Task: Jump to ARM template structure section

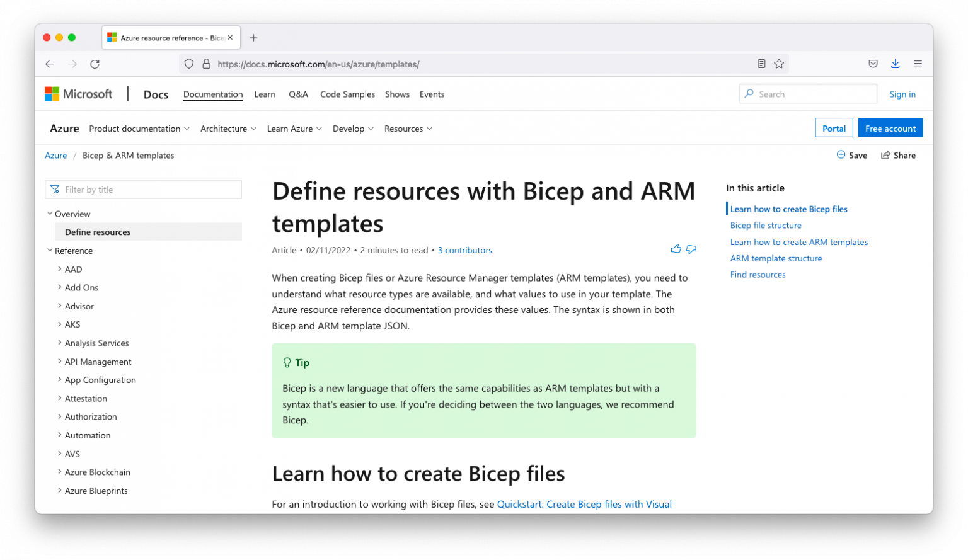Action: (776, 258)
